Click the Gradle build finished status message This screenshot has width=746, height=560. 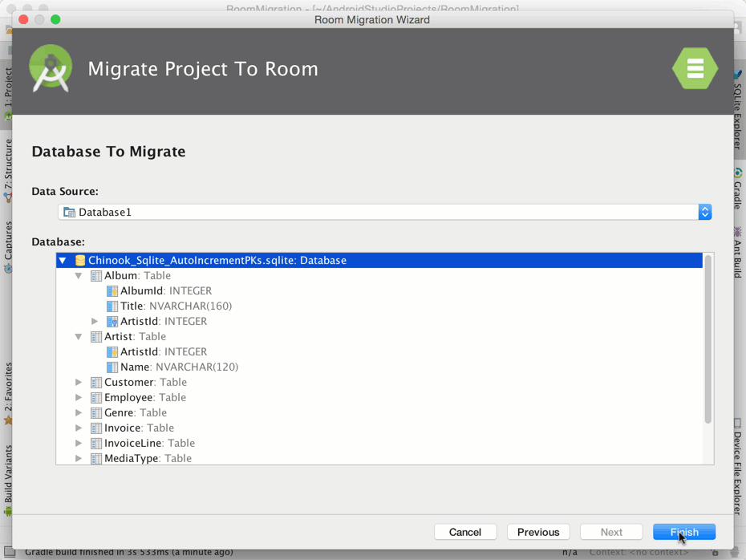[x=129, y=553]
